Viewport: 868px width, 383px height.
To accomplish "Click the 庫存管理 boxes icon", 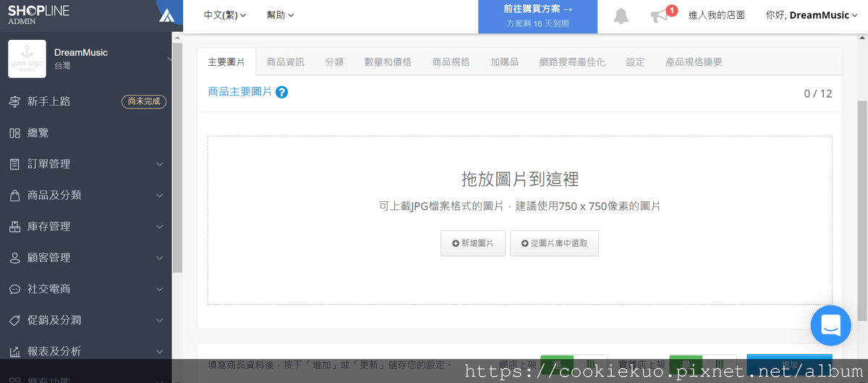I will (15, 227).
